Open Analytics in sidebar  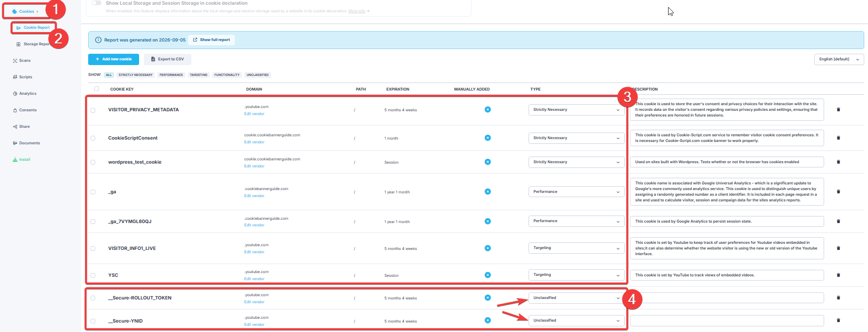click(25, 93)
